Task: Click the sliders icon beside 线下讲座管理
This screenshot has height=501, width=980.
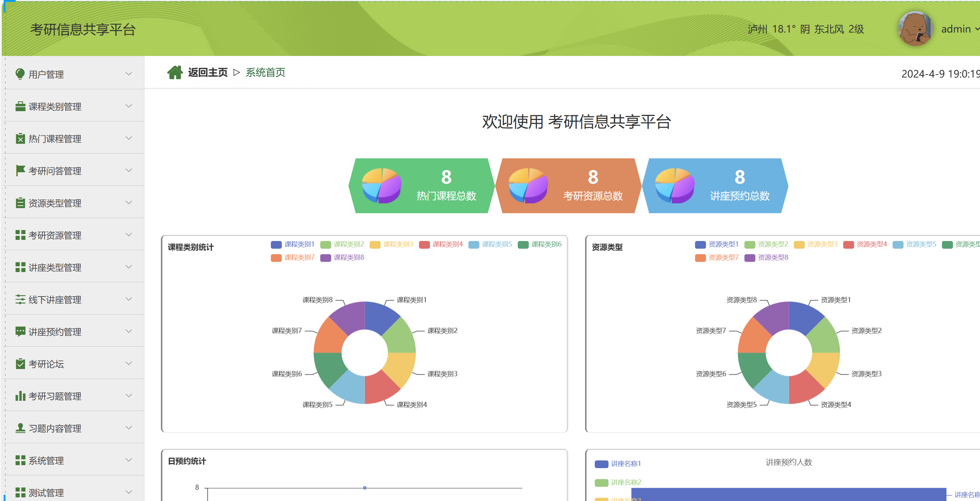Action: (20, 300)
